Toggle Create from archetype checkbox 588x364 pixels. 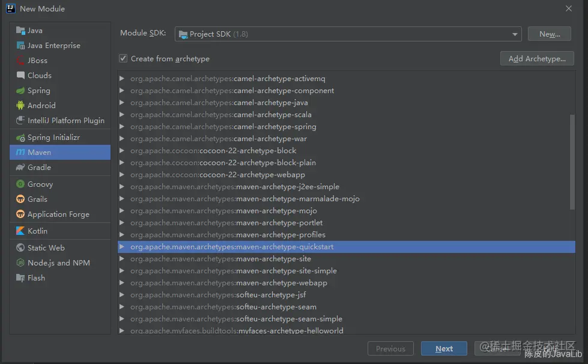[123, 58]
